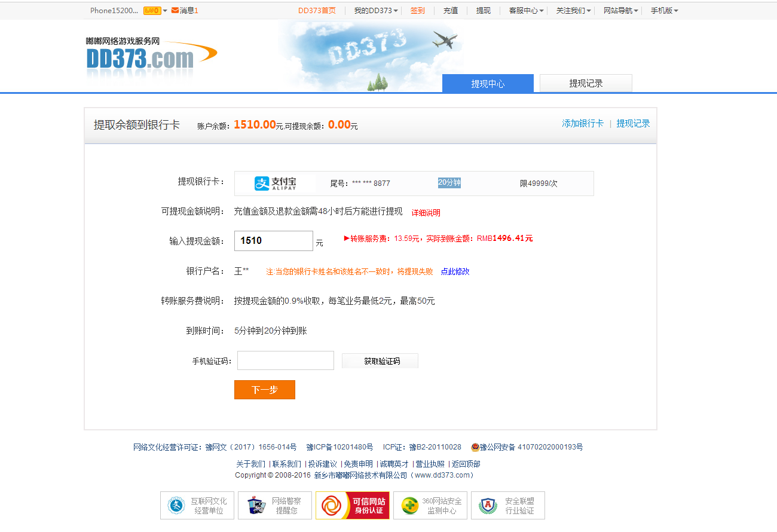Click the 0.00 withdrawable balance value
This screenshot has width=777, height=532.
(x=339, y=124)
